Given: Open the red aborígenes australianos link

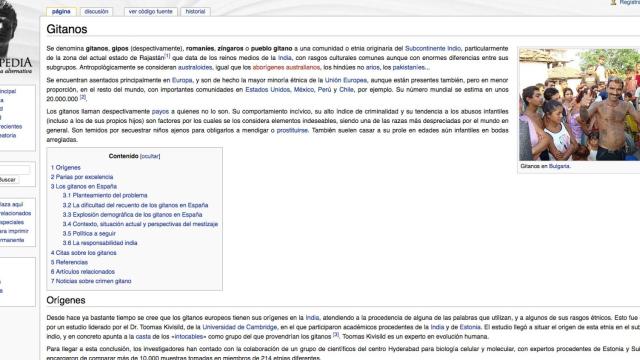Looking at the screenshot, I should pyautogui.click(x=286, y=67).
